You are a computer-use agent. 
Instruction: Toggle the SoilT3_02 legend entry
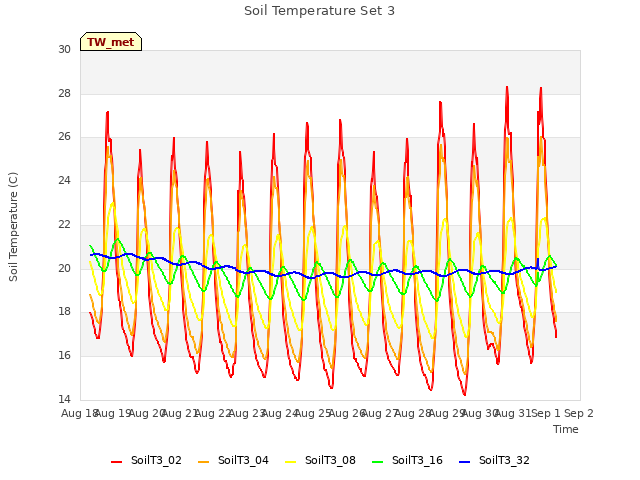coord(146,460)
